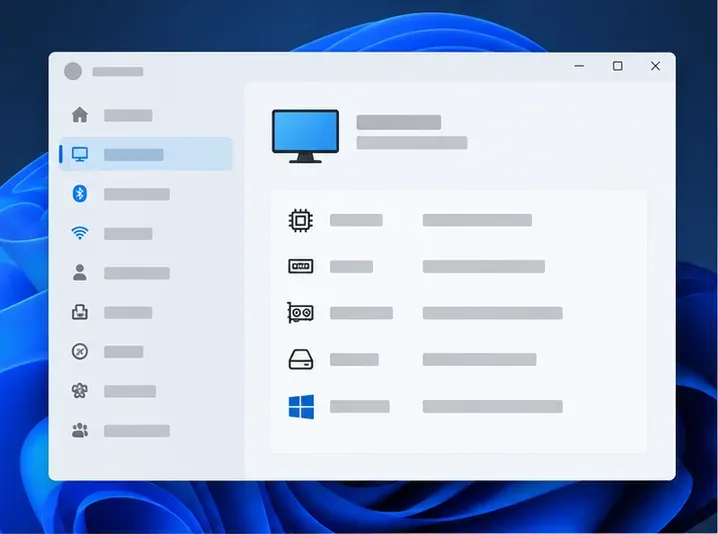Open the single-person account sidebar icon
The image size is (718, 534).
80,272
